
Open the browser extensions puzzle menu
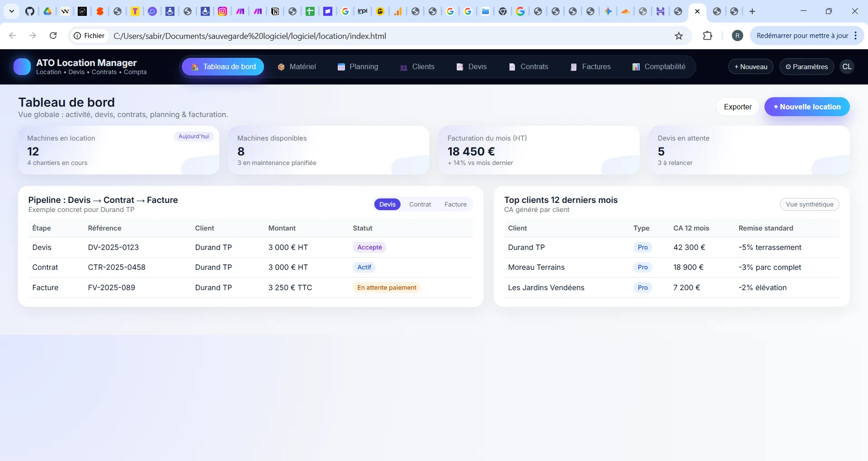(x=708, y=36)
